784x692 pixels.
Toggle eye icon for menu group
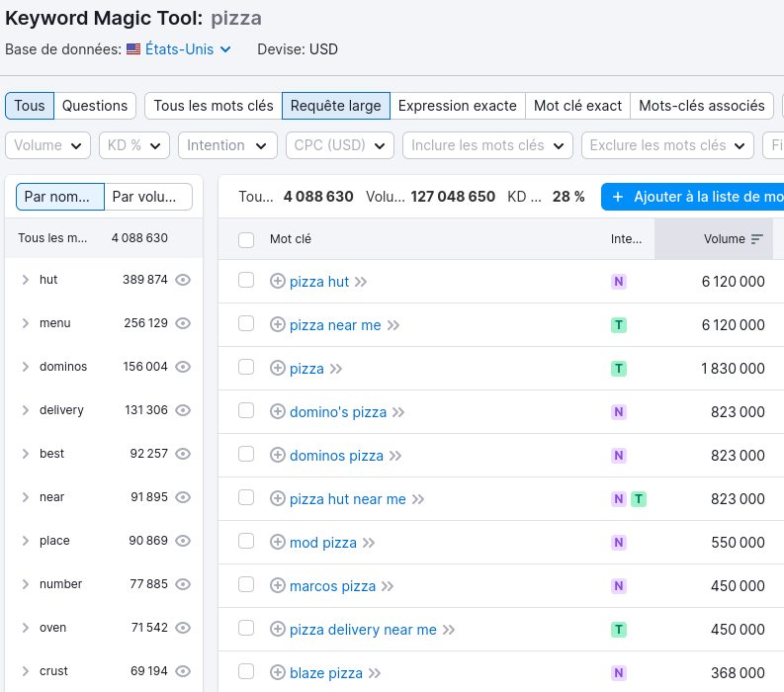(183, 323)
